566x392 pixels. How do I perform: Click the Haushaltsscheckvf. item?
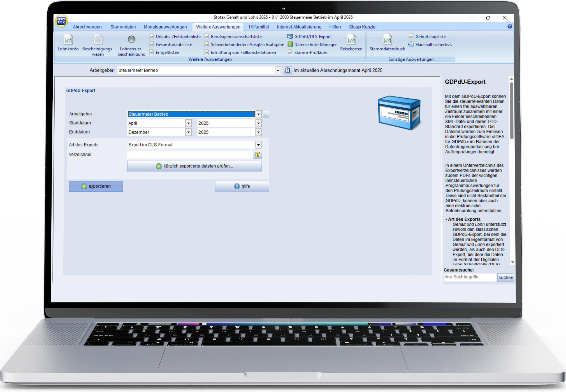(430, 45)
